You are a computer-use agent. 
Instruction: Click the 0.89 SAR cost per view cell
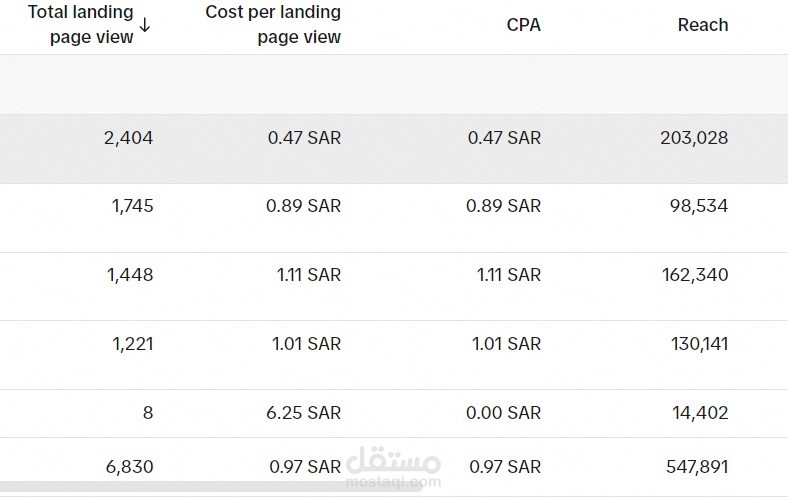click(x=304, y=207)
